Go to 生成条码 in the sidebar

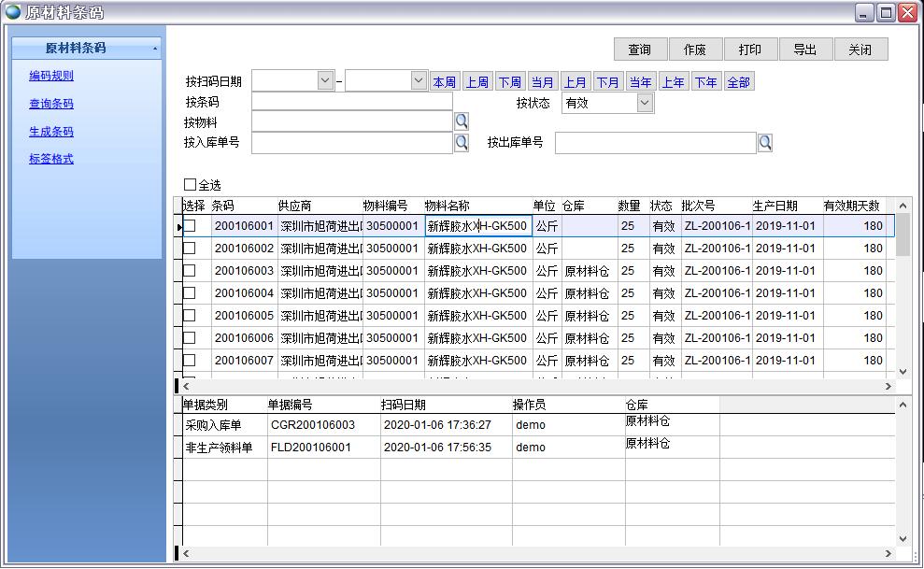click(x=51, y=132)
